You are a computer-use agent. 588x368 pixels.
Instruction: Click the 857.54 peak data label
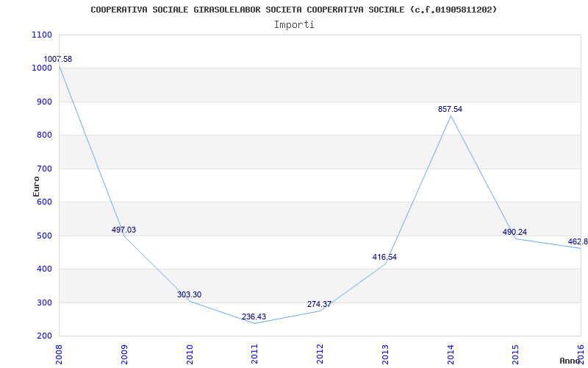(450, 109)
